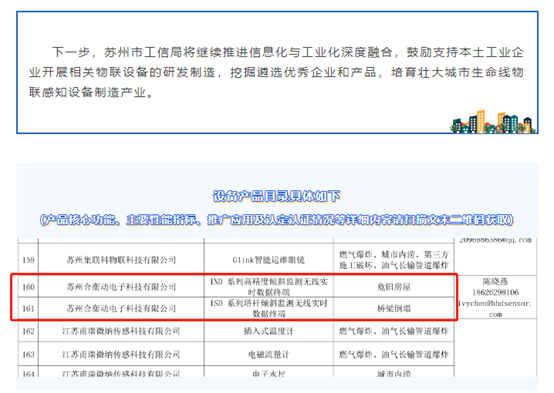Select row number 162 cell

(x=28, y=331)
